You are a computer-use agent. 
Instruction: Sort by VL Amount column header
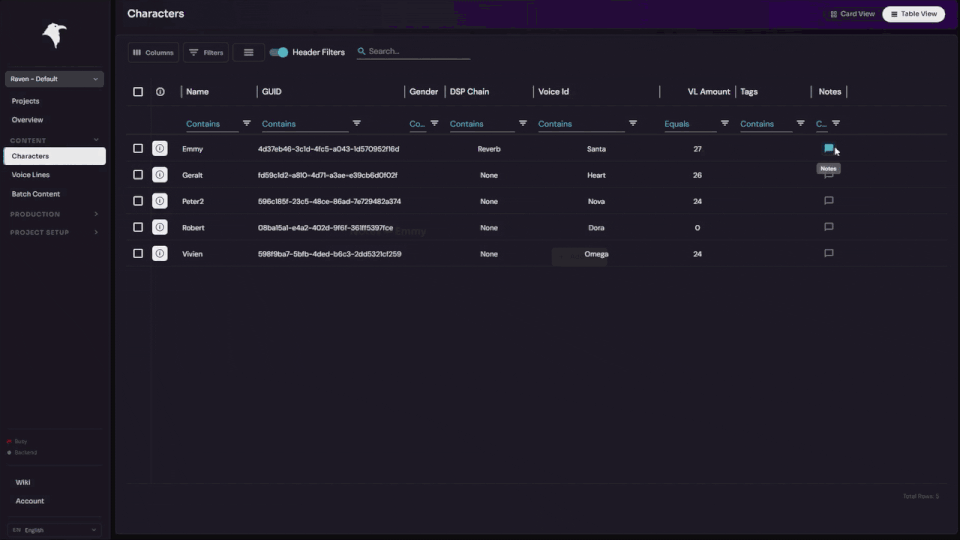(708, 92)
